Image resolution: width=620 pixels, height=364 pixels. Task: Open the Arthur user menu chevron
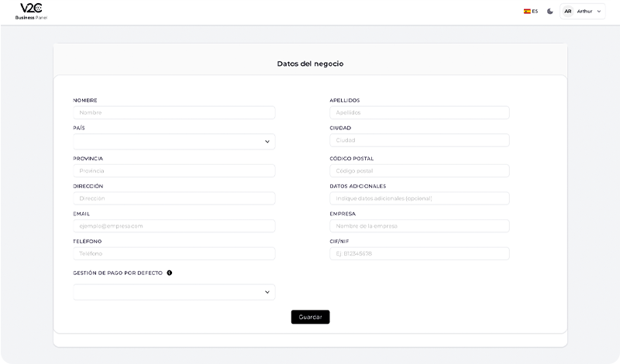click(598, 12)
